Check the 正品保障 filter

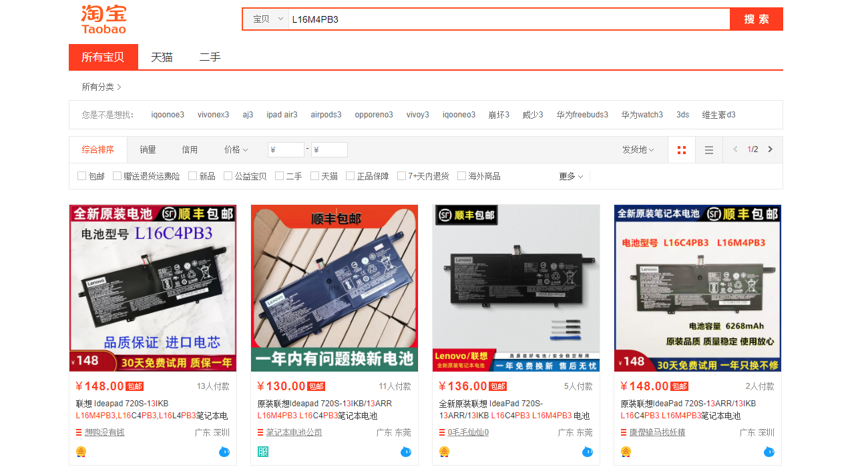[351, 176]
